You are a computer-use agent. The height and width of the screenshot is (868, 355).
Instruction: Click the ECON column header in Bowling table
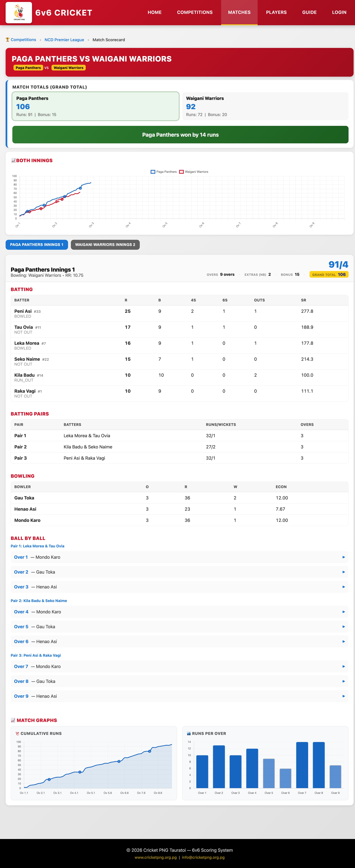(x=281, y=487)
